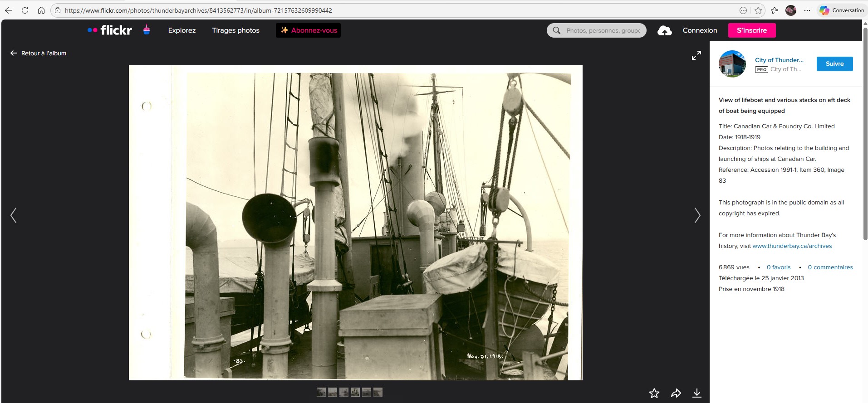Open the Explorez menu
Image resolution: width=868 pixels, height=403 pixels.
click(181, 30)
